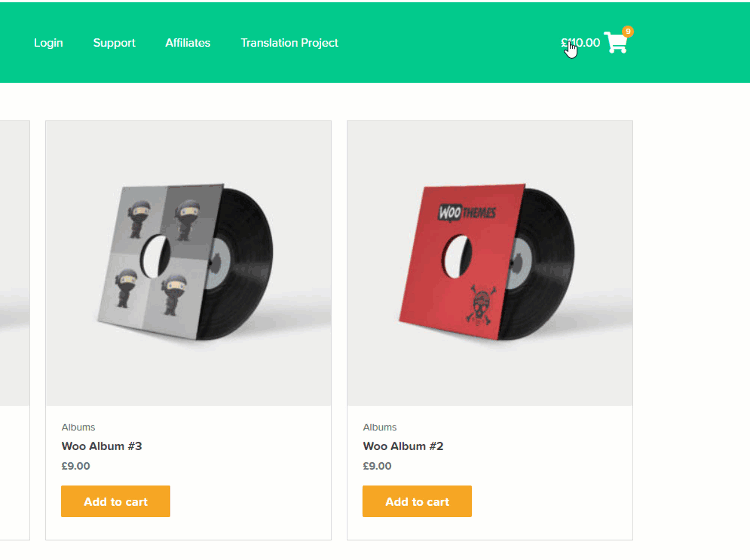Image resolution: width=750 pixels, height=560 pixels.
Task: Click the £9.00 price of Woo Album #3
Action: [x=76, y=466]
